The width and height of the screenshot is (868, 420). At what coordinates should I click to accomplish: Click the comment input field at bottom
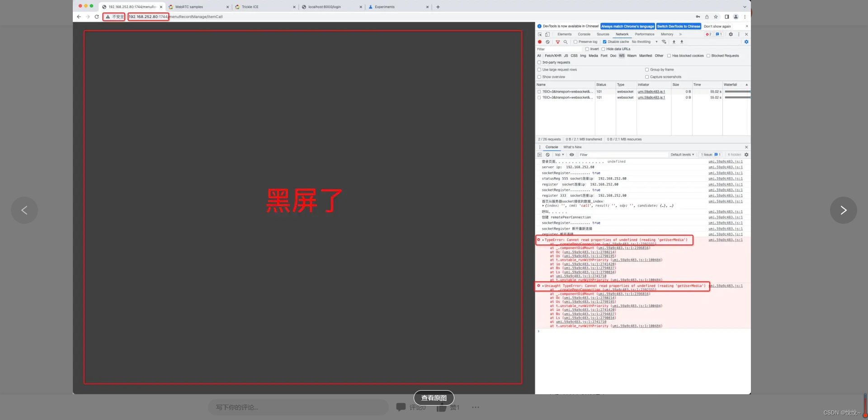tap(298, 407)
